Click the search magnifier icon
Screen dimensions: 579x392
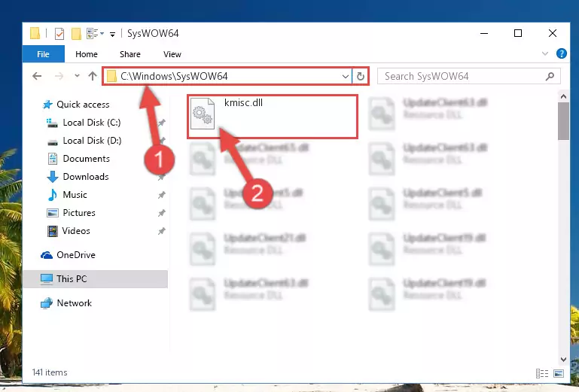coord(550,77)
